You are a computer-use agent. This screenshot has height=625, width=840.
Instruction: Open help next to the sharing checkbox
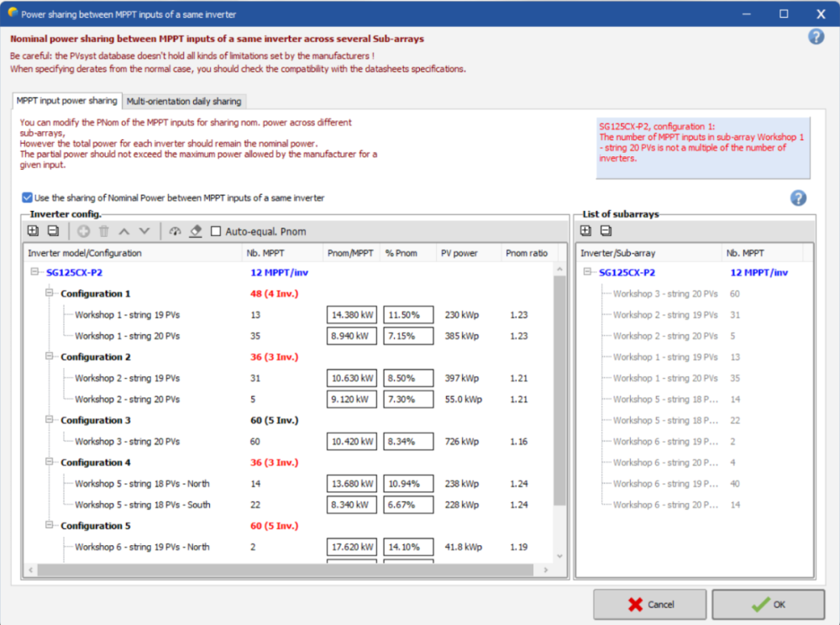(798, 197)
